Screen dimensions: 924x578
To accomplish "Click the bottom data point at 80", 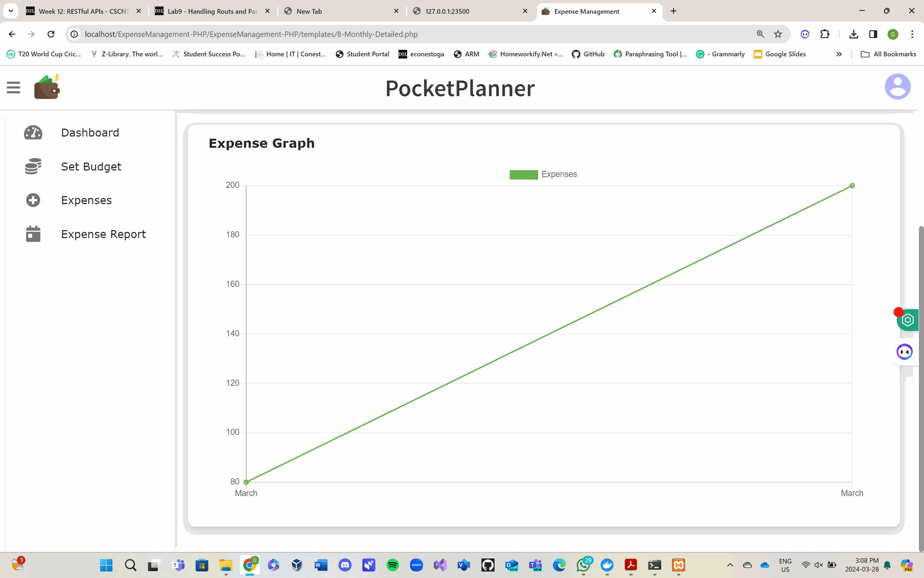I will [246, 482].
